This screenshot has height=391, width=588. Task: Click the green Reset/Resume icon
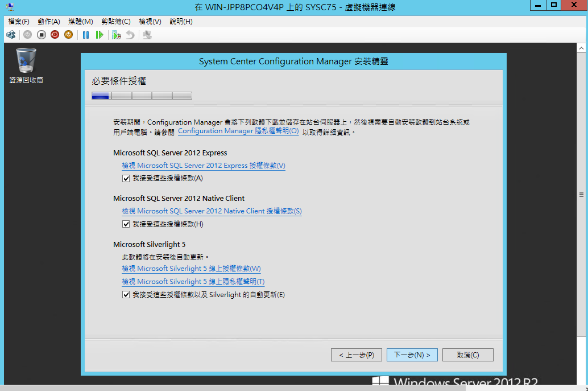point(100,35)
